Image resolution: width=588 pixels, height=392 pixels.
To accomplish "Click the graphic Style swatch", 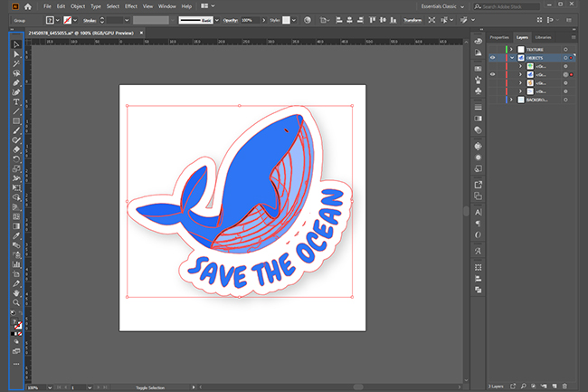I will 286,20.
